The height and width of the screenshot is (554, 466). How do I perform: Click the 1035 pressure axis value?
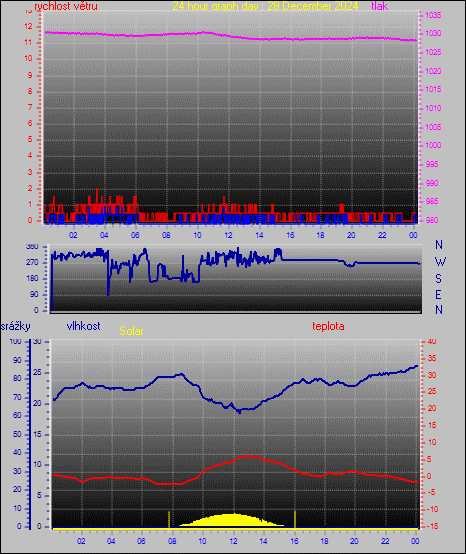(433, 15)
